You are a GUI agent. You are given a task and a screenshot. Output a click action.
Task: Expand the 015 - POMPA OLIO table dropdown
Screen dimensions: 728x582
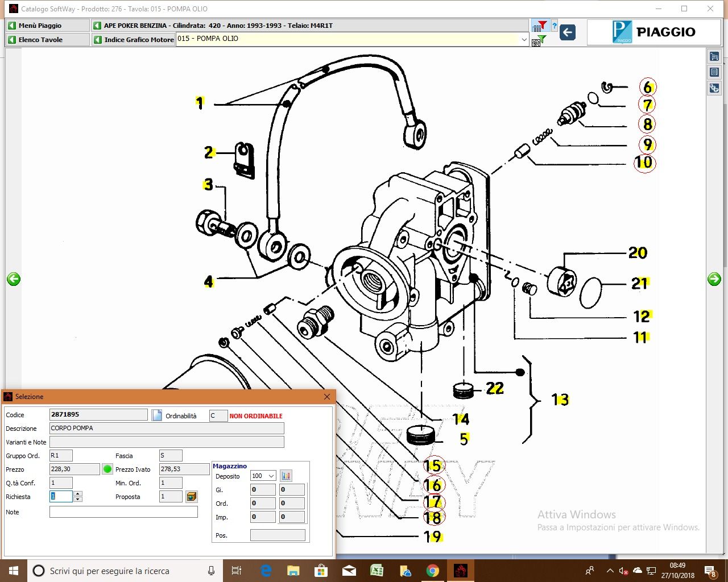tap(524, 39)
